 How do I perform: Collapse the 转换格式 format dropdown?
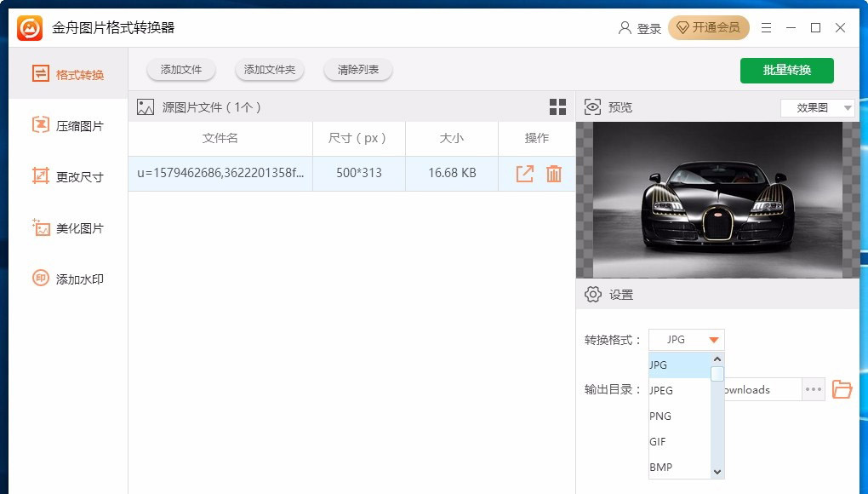tap(712, 339)
